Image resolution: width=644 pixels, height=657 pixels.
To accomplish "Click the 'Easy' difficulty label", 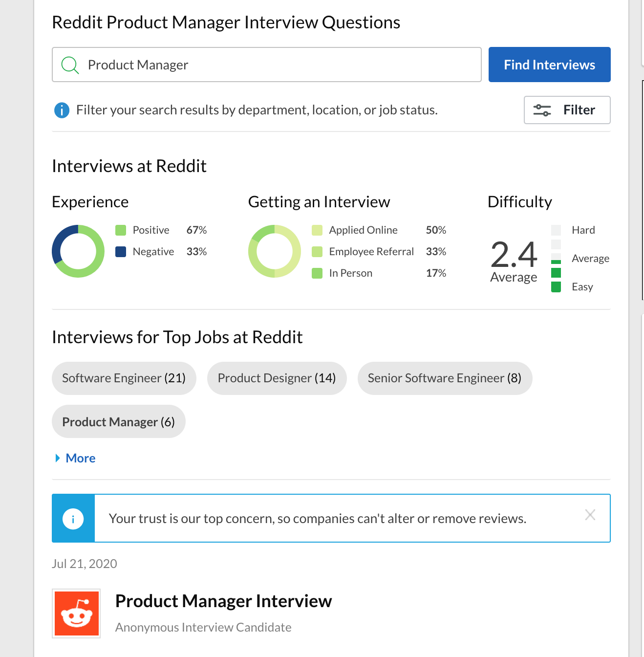I will pos(582,287).
